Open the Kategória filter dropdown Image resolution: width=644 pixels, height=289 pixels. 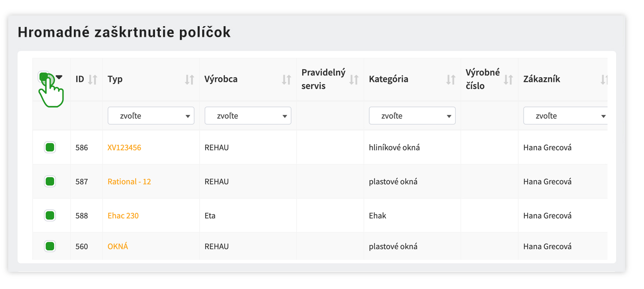[412, 116]
